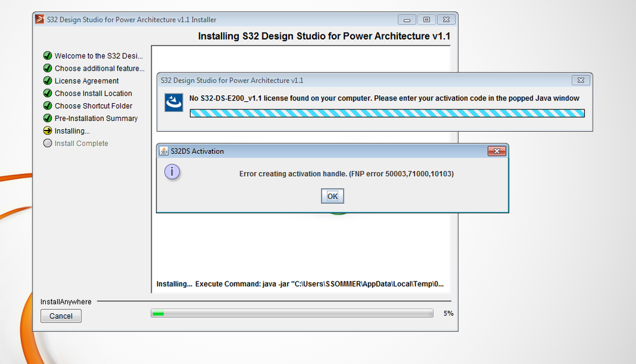636x364 pixels.
Task: Click the Java icon in the S32DS Activation title bar
Action: coord(164,151)
